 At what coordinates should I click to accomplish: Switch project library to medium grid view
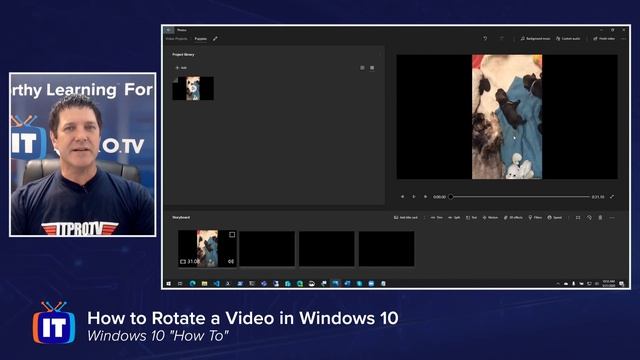pyautogui.click(x=362, y=68)
